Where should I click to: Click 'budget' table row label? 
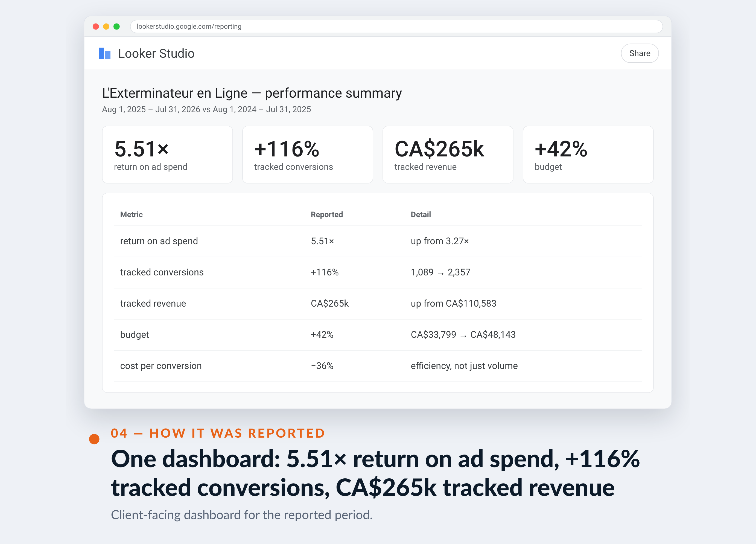pos(134,334)
